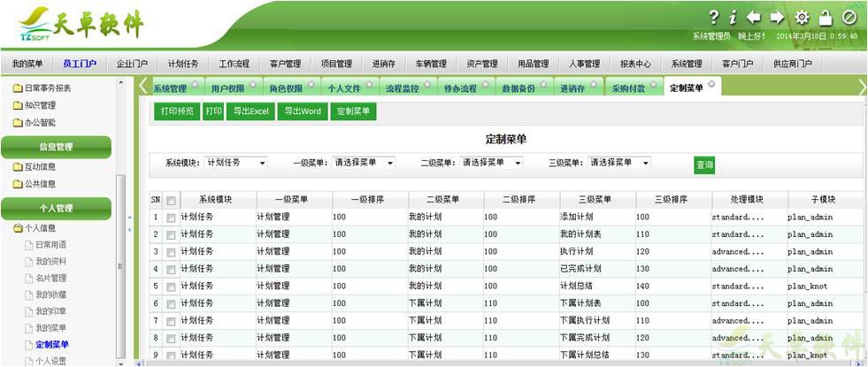
Task: Open the 三级菜单 dropdown
Action: click(618, 163)
